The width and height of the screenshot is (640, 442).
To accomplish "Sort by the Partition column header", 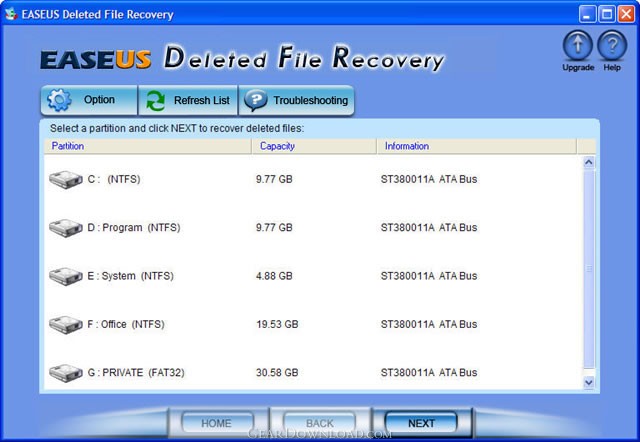I will click(148, 146).
